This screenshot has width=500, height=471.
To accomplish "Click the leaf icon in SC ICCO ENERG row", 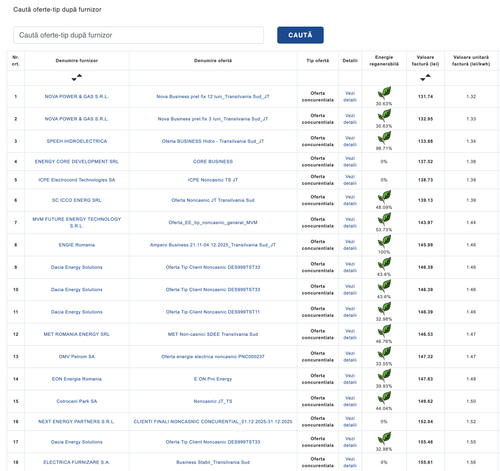I will 384,197.
